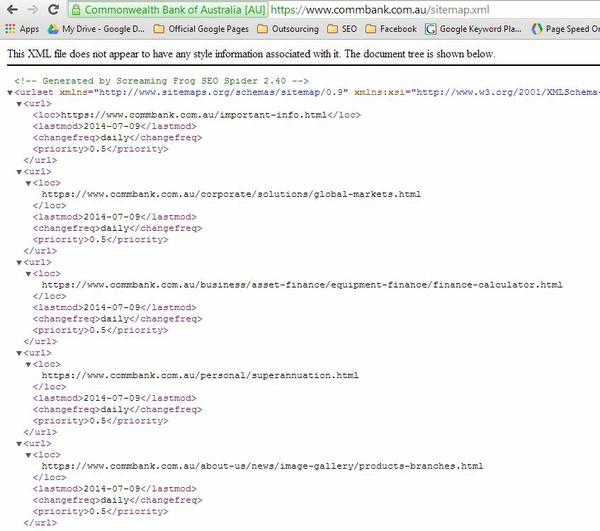Reload the sitemap page
This screenshot has height=531, width=600.
[54, 10]
